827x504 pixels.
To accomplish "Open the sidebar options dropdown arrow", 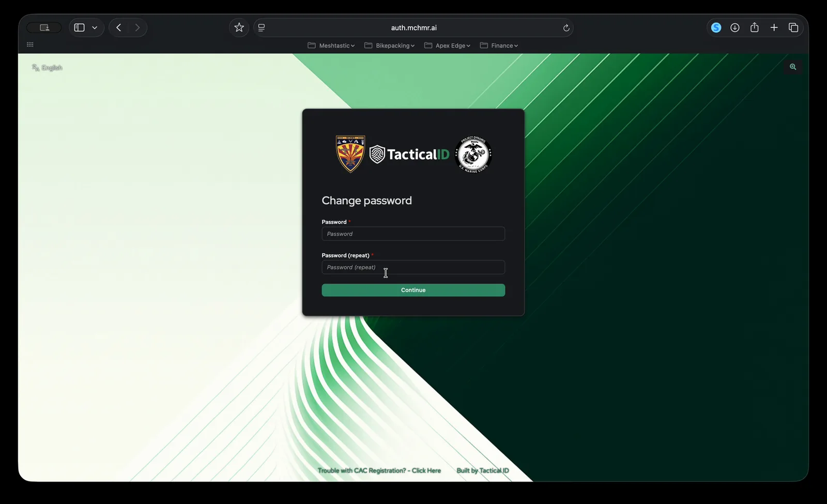I will [x=95, y=27].
